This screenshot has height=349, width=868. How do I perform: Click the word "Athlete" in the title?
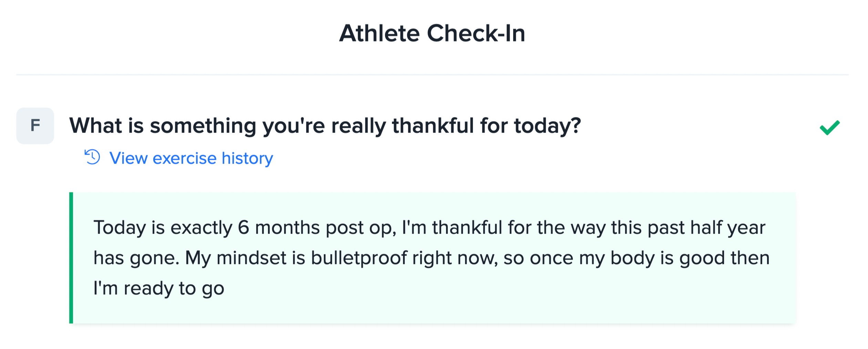point(379,33)
